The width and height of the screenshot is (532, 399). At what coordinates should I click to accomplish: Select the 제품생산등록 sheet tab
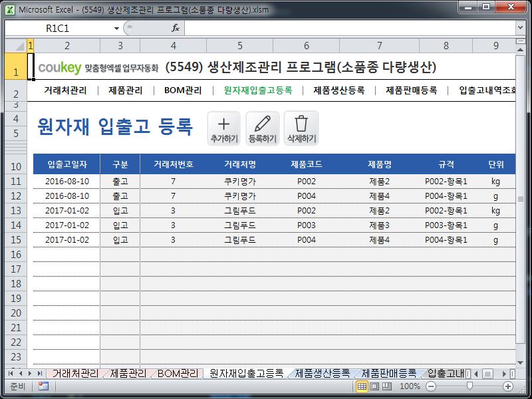[323, 374]
